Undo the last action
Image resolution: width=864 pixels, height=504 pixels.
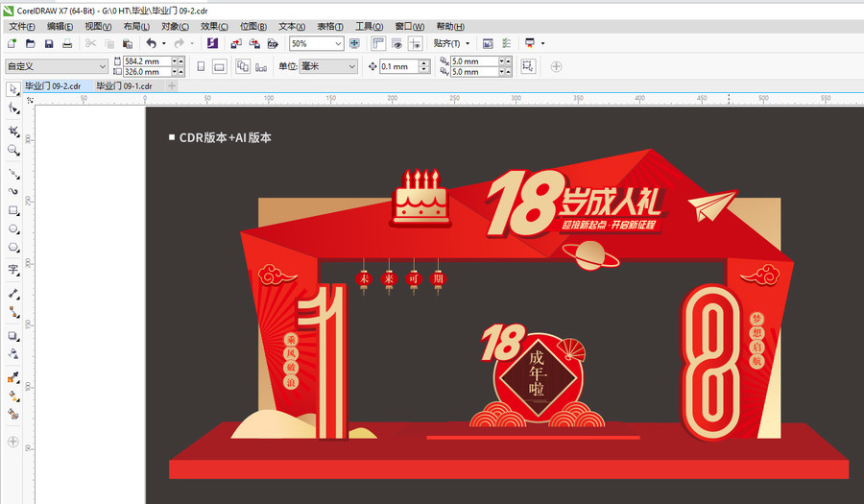click(x=151, y=43)
